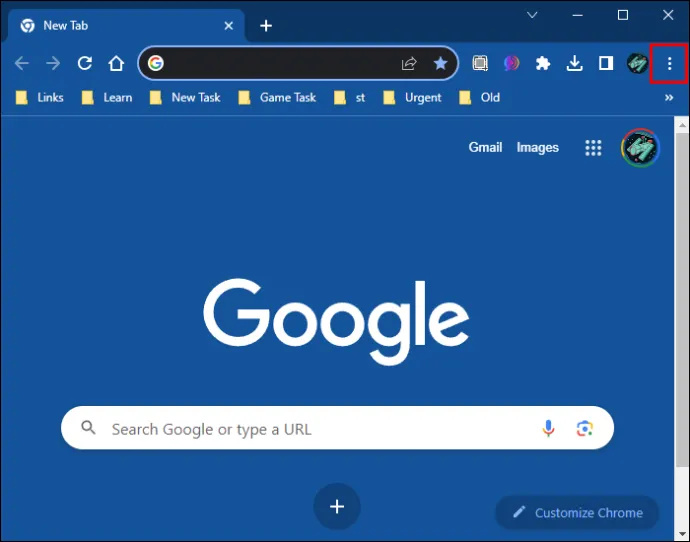Click the Customize Chrome button
690x542 pixels.
coord(577,513)
